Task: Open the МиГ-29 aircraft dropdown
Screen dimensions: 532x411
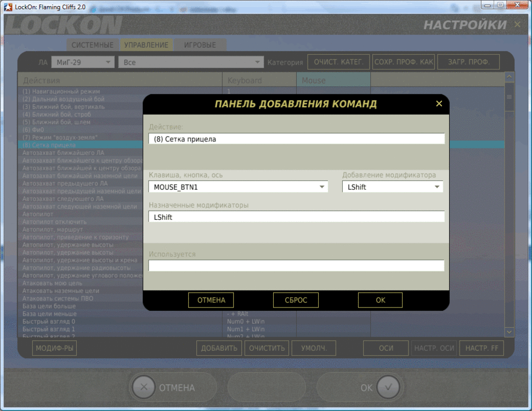Action: click(x=83, y=62)
